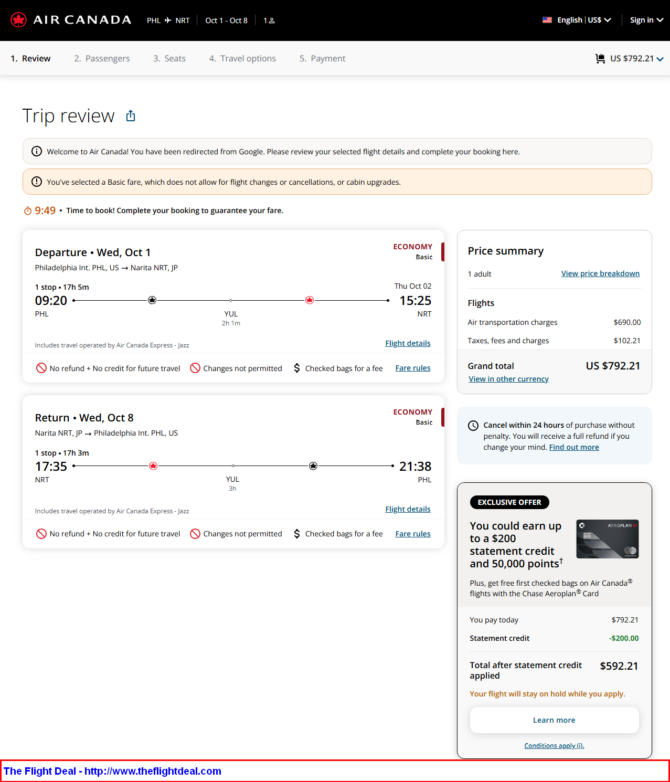Open departure Flight details link

[408, 343]
